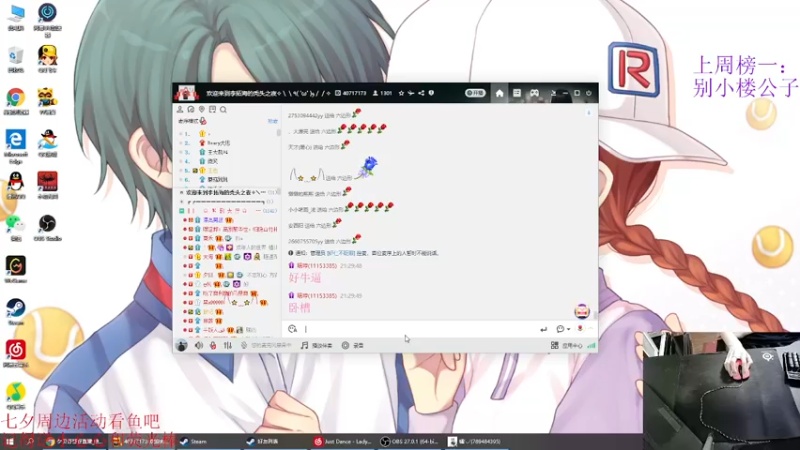The image size is (800, 450).
Task: Click the blue admin name link in notice
Action: click(x=341, y=253)
